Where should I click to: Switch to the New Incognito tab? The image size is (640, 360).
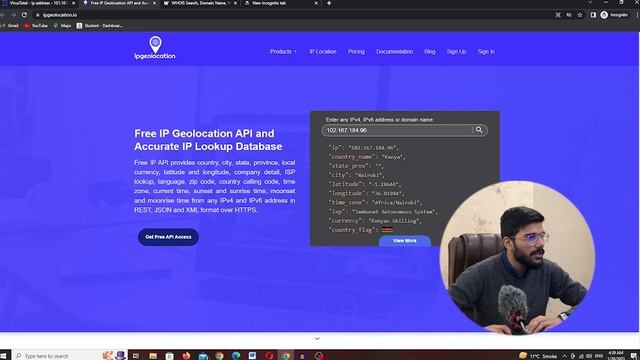(x=280, y=3)
